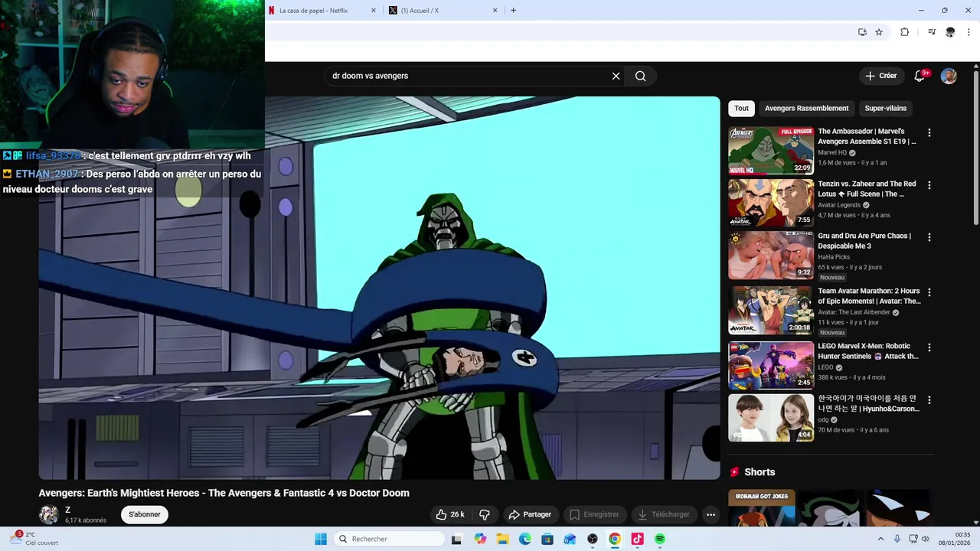Viewport: 980px width, 551px height.
Task: Like the video showing 26 k
Action: point(449,514)
